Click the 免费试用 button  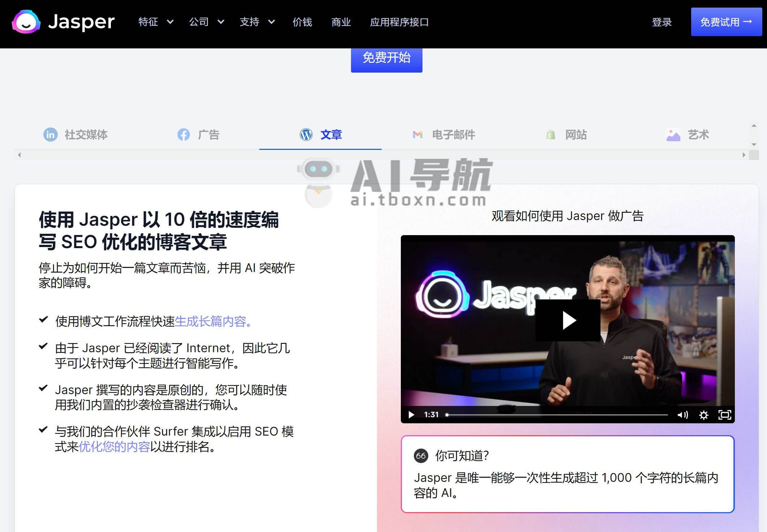tap(726, 22)
